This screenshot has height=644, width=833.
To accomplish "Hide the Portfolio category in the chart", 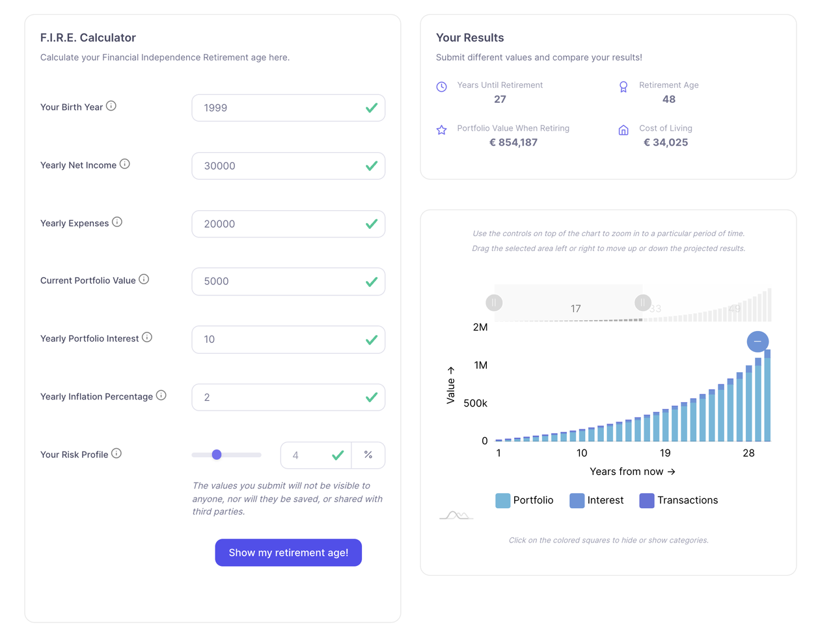I will pyautogui.click(x=502, y=500).
